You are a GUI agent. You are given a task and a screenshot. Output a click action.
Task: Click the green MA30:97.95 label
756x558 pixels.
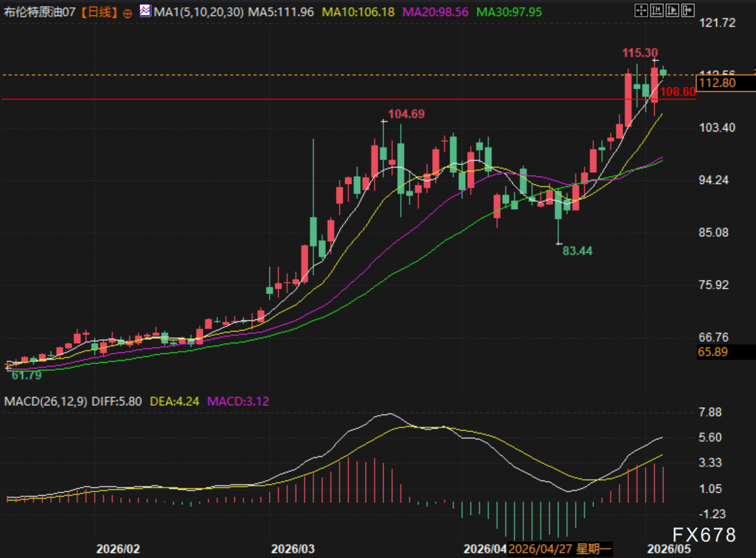coord(509,12)
